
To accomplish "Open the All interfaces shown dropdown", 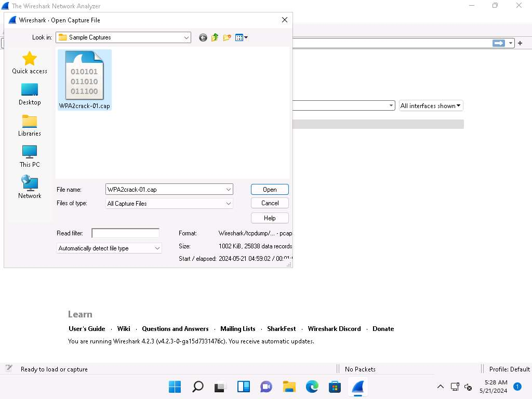I will (431, 106).
